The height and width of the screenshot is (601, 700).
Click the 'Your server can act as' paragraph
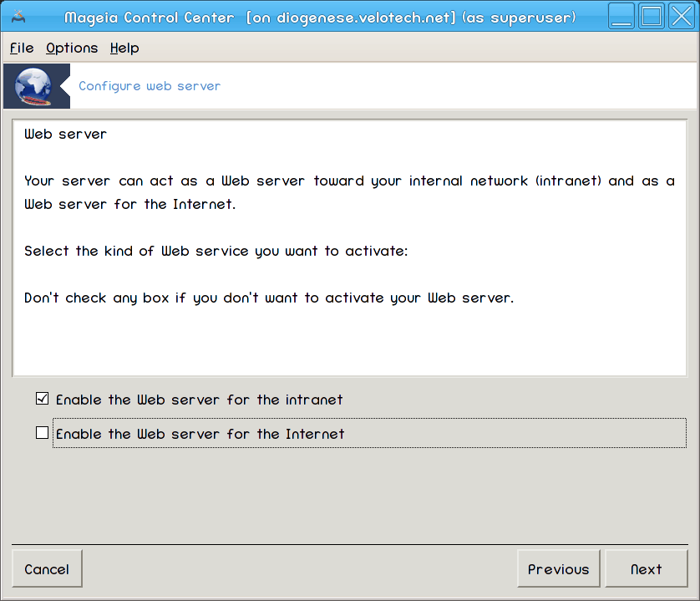pos(349,192)
